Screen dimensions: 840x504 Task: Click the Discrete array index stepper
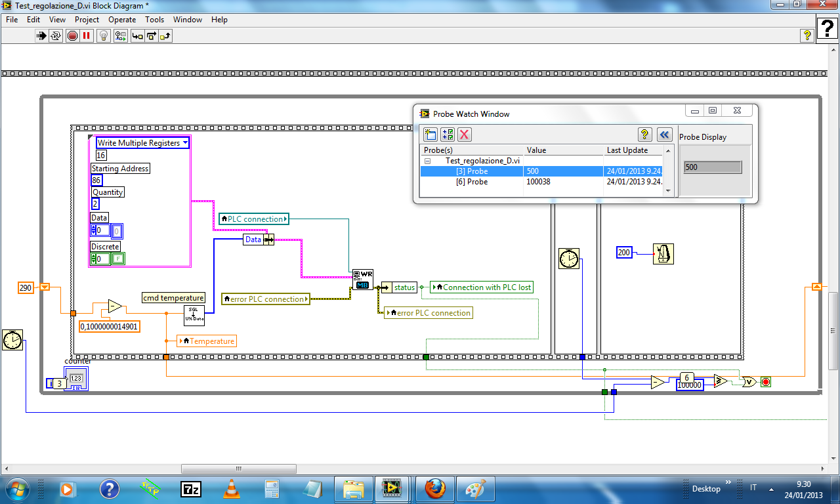point(94,259)
